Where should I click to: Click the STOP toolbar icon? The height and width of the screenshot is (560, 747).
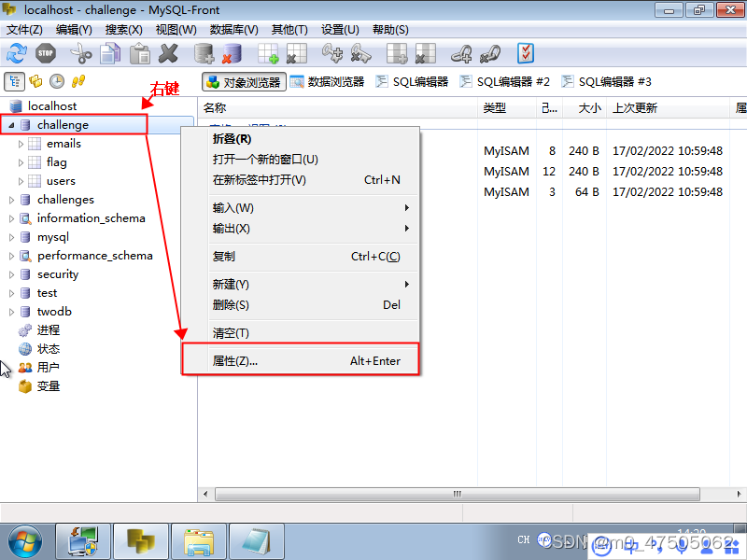(46, 53)
